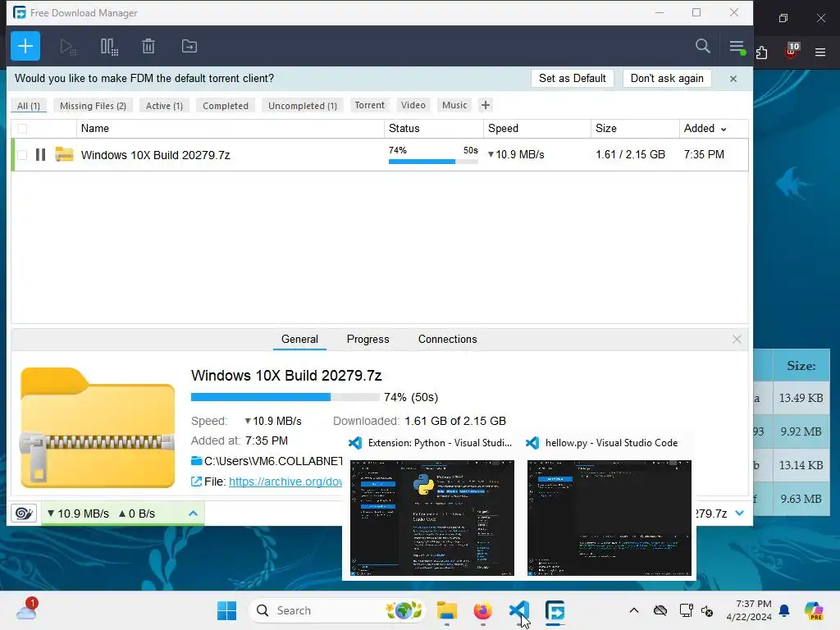Start all downloads from the toolbar
Screen dimensions: 840x630
[68, 47]
